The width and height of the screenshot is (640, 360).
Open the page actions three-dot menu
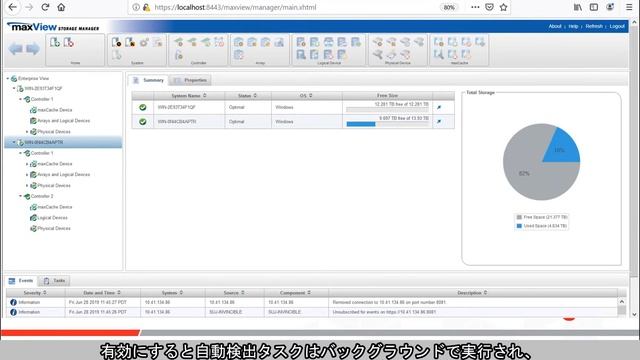475,7
